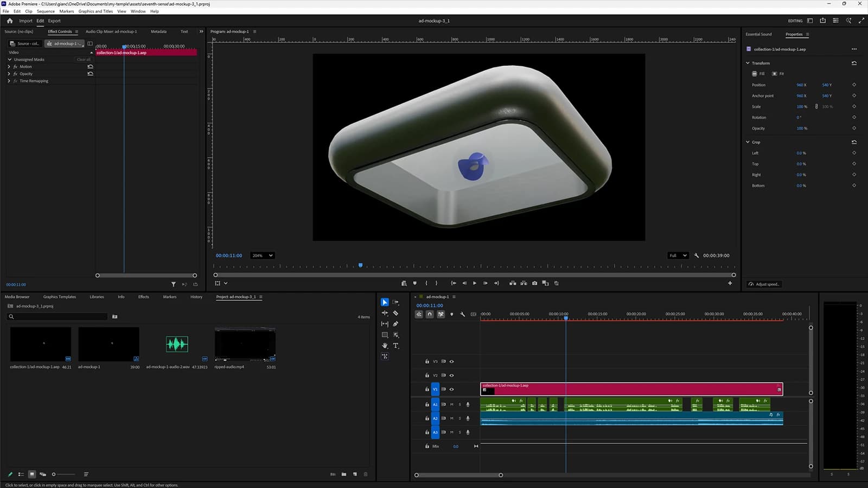Click the New Item icon in Project panel
This screenshot has width=868, height=488.
point(355,474)
